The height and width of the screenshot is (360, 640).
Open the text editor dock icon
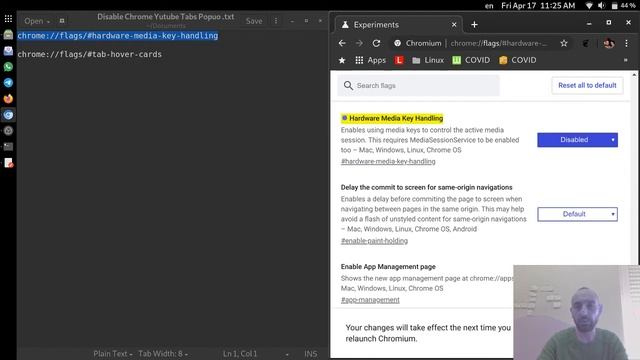(x=8, y=163)
